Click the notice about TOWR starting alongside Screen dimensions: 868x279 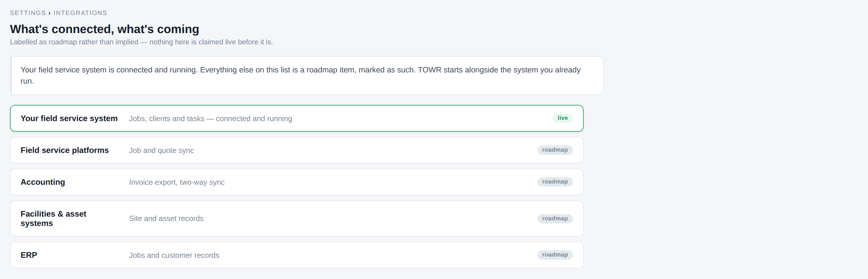[x=306, y=75]
